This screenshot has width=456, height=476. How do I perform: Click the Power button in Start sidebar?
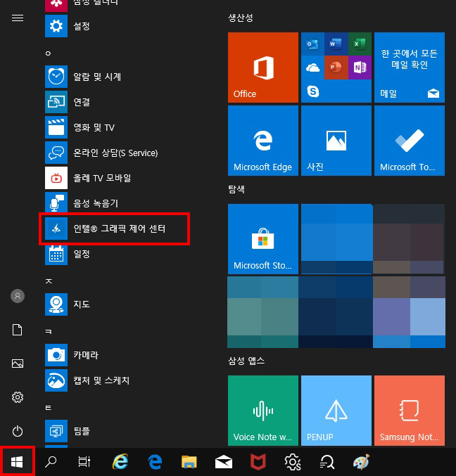click(18, 431)
